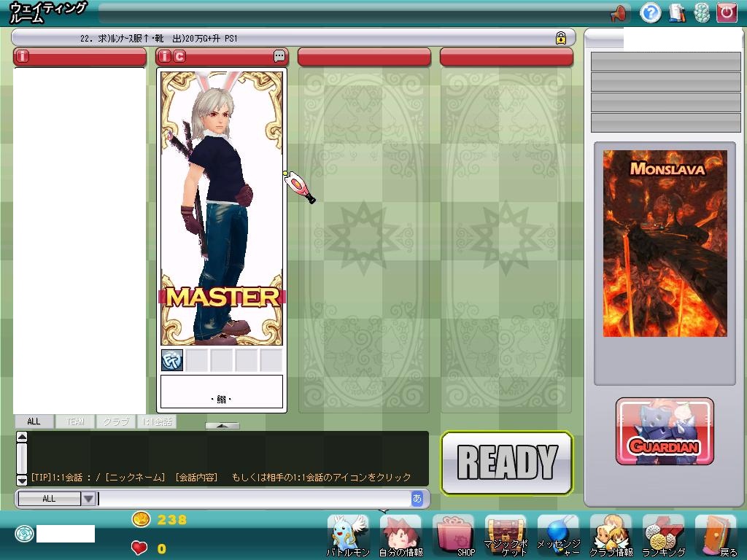Screen dimensions: 747x560
Task: Toggle the Japanese IME あ input mode
Action: pos(417,499)
